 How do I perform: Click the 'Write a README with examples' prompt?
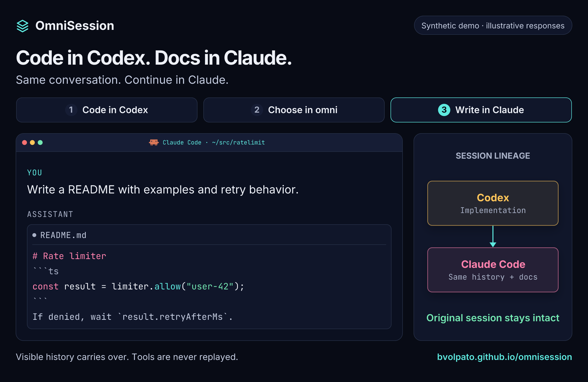(x=163, y=190)
